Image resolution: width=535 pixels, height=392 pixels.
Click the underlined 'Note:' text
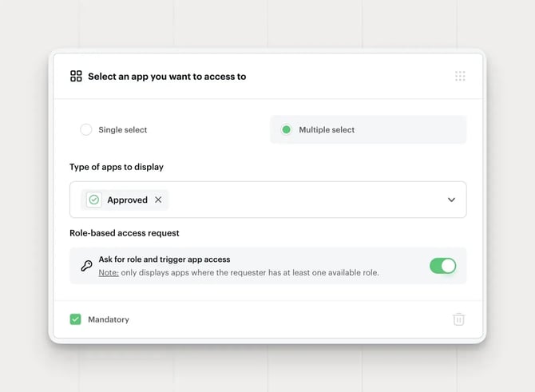(x=109, y=272)
